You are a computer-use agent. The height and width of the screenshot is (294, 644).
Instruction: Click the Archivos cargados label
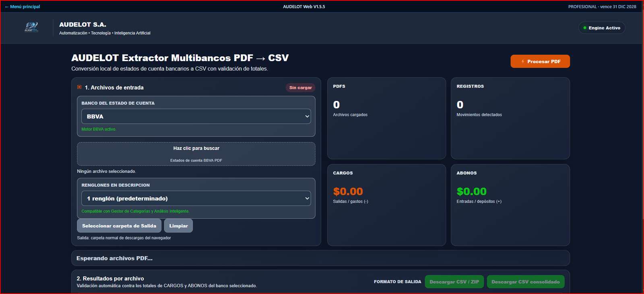(350, 115)
